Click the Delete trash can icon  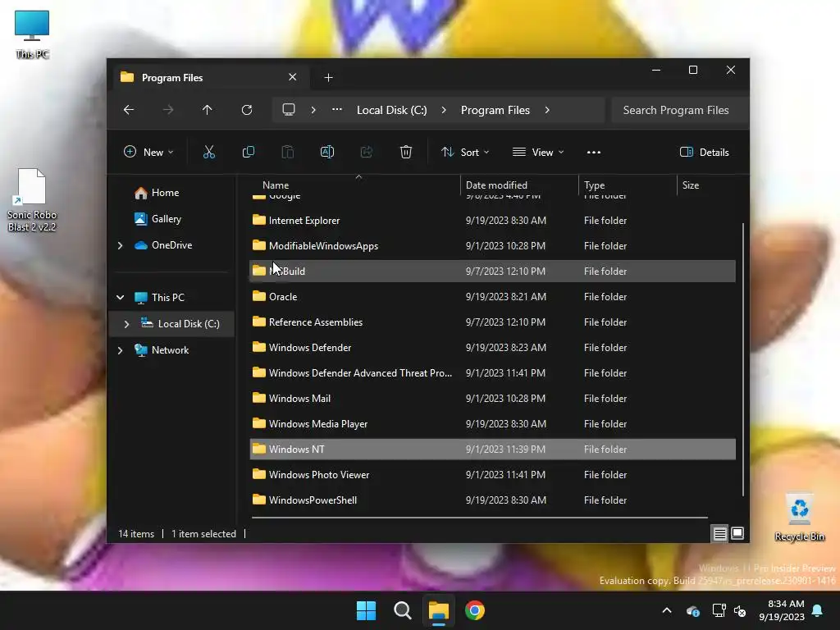pos(405,152)
